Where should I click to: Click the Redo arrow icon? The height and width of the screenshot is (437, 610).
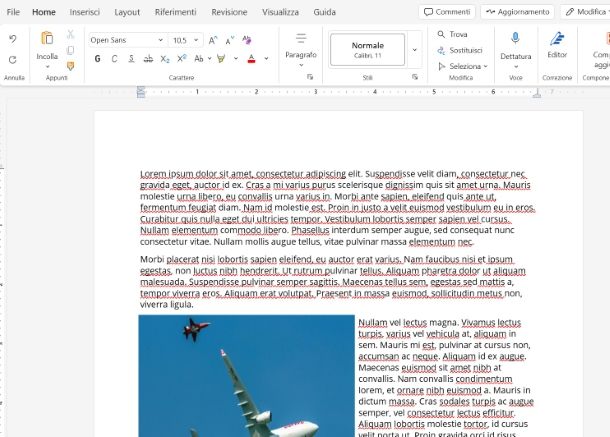12,58
